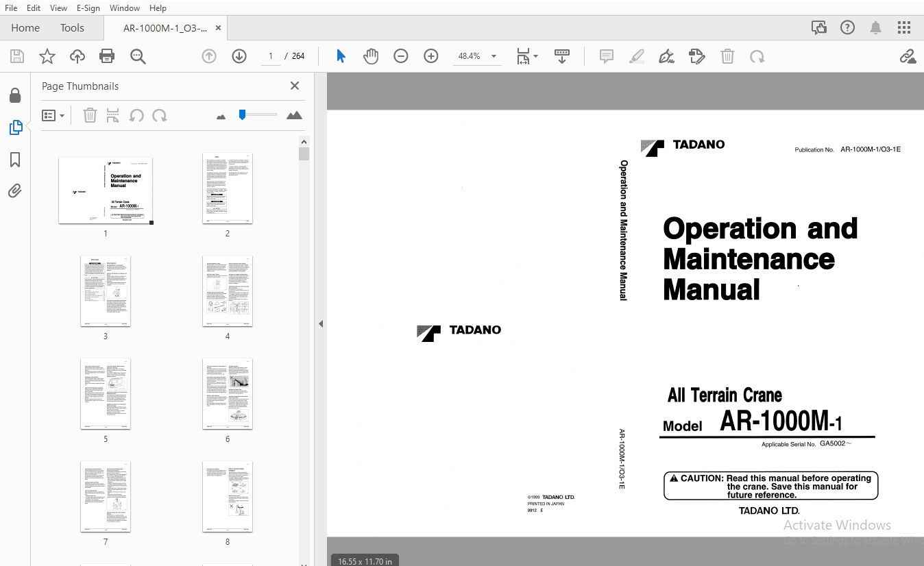Image resolution: width=924 pixels, height=566 pixels.
Task: Open the Window menu
Action: point(125,8)
